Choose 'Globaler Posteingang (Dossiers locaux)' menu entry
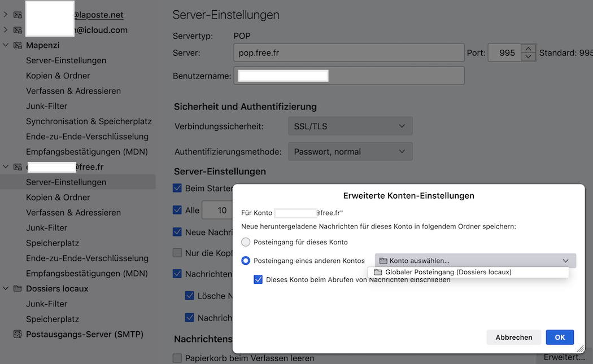 click(x=448, y=272)
